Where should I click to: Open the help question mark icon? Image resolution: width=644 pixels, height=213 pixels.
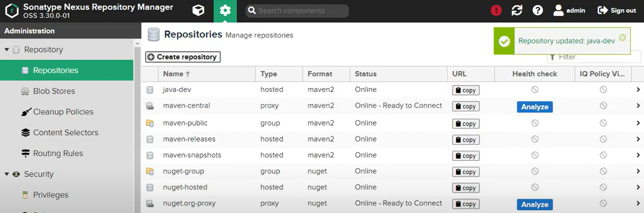click(x=538, y=11)
